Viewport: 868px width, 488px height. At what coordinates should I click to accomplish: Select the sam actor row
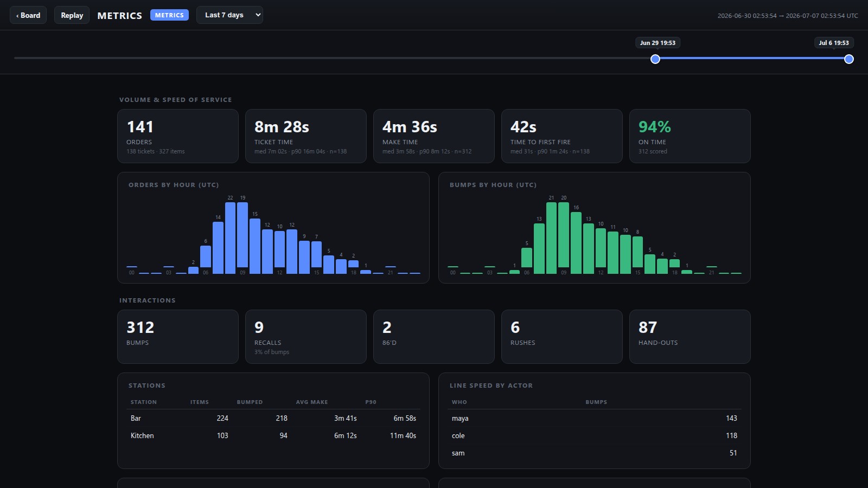pyautogui.click(x=595, y=453)
